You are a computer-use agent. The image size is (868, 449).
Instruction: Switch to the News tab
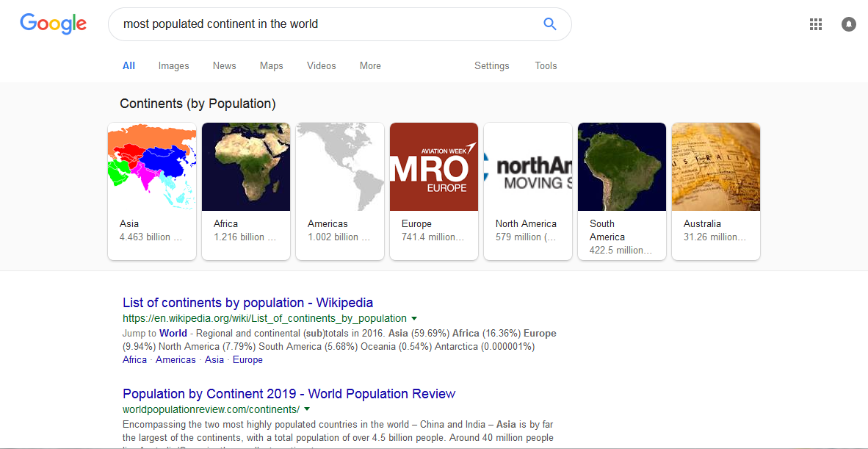click(224, 66)
